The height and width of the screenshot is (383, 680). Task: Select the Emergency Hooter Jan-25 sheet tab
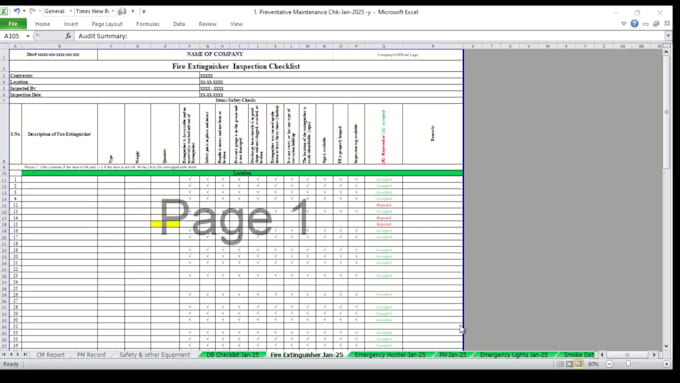click(390, 355)
